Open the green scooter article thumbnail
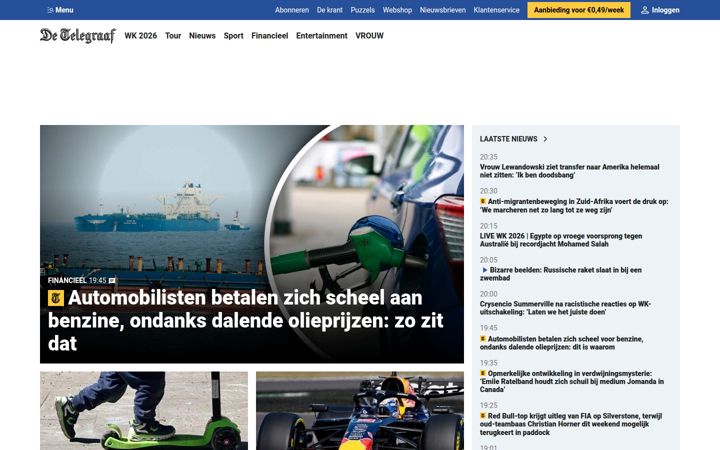Screen dimensions: 720x450 pyautogui.click(x=144, y=411)
